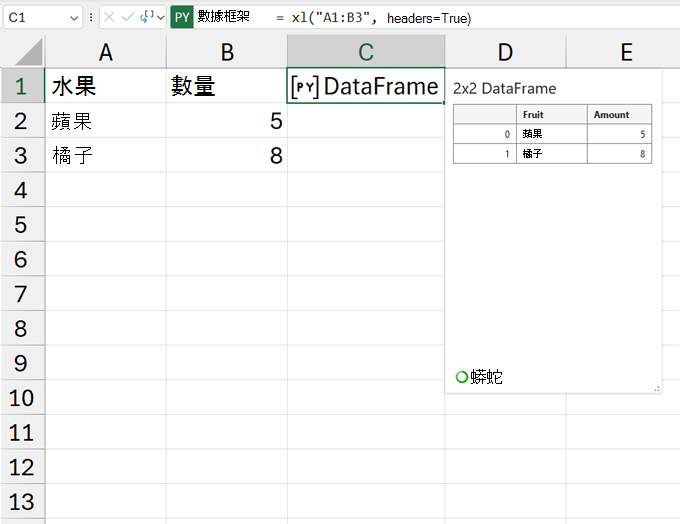The width and height of the screenshot is (680, 524).
Task: Select row 4 header
Action: pyautogui.click(x=22, y=190)
